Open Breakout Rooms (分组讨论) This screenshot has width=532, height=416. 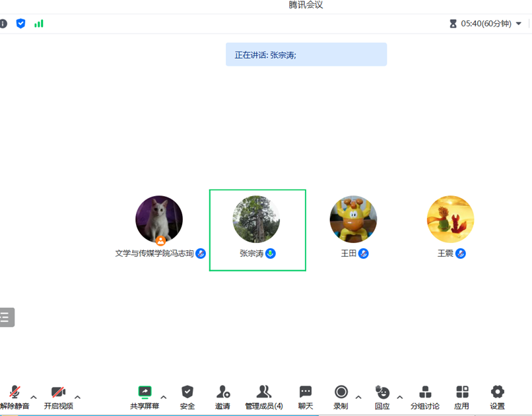(425, 397)
